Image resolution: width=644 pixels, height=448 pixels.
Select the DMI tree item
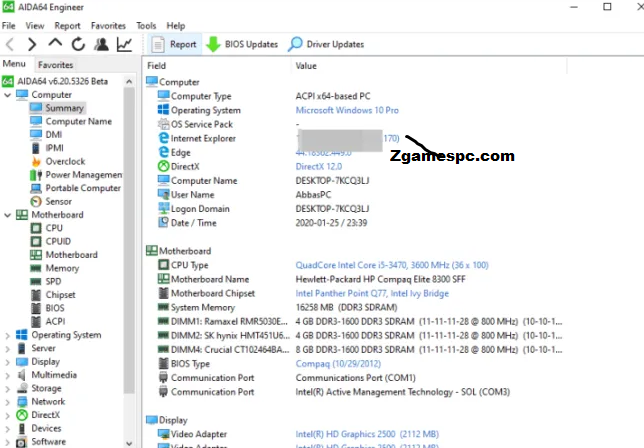coord(46,135)
